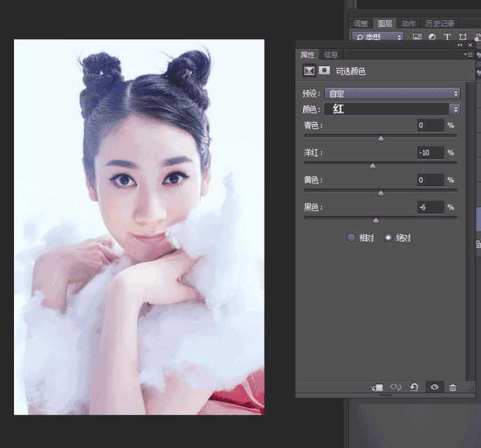This screenshot has width=481, height=448.
Task: Delete the adjustment layer with trash icon
Action: pyautogui.click(x=453, y=387)
